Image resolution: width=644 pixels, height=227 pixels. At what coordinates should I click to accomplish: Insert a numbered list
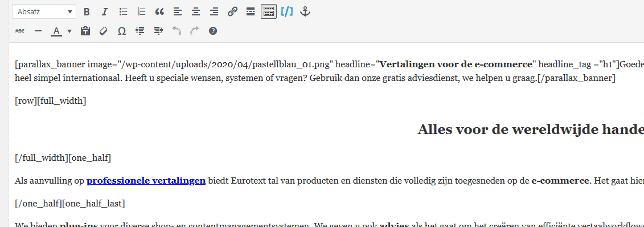[x=141, y=12]
